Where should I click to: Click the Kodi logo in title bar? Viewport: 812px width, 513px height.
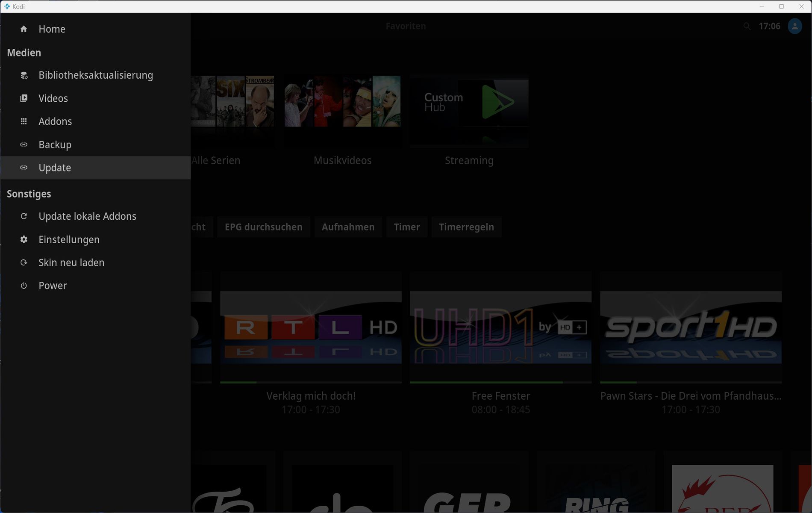tap(7, 6)
